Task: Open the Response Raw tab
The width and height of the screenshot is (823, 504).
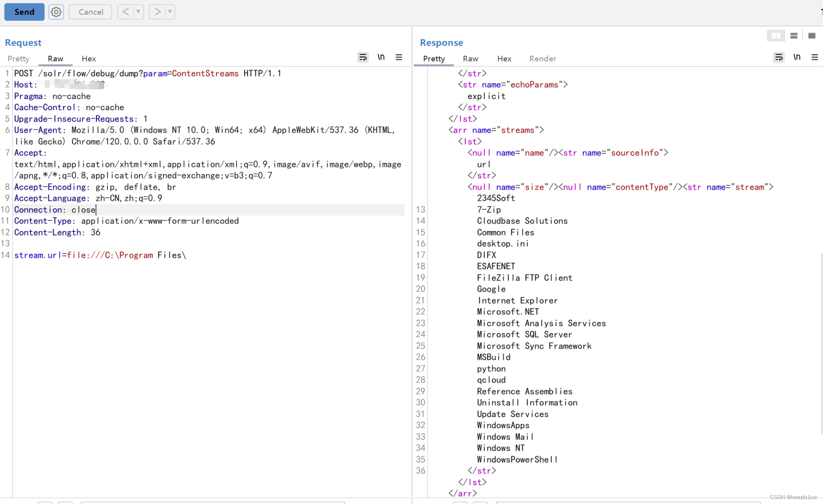Action: (x=471, y=58)
